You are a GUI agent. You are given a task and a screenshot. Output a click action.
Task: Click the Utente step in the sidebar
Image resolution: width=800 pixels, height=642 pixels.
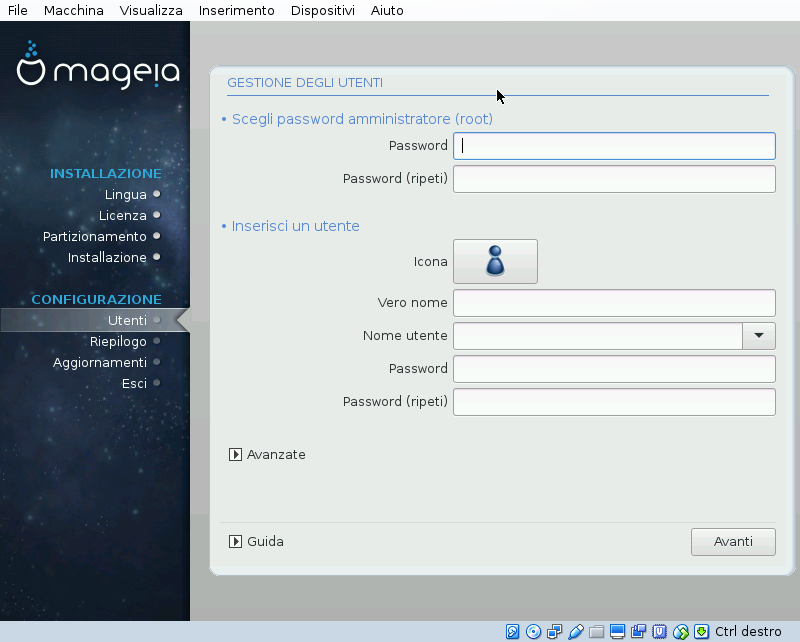pos(128,320)
